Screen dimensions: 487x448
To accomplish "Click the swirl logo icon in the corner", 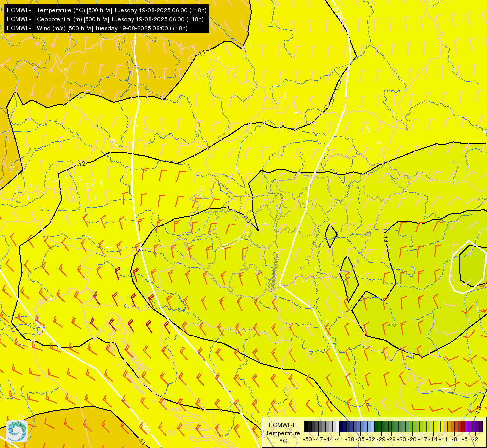I will pyautogui.click(x=17, y=431).
